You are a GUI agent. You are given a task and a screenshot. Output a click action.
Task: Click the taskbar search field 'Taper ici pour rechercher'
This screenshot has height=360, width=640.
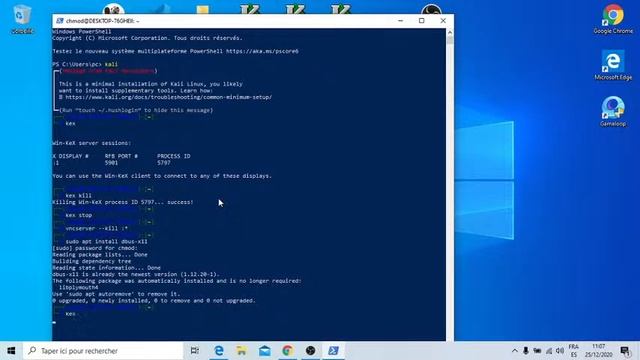103,351
